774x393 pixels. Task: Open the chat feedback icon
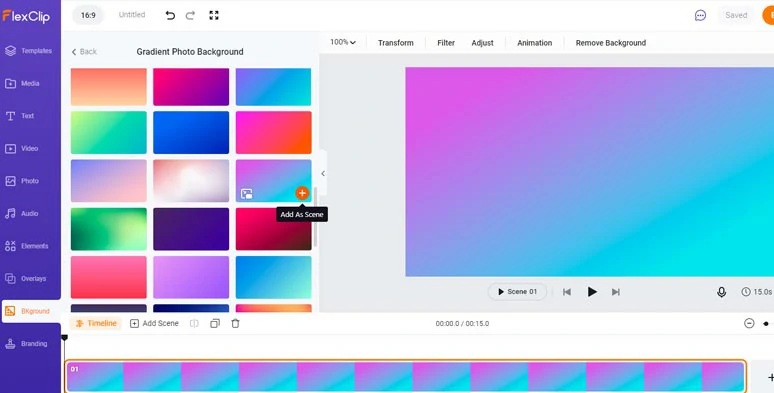[x=700, y=15]
